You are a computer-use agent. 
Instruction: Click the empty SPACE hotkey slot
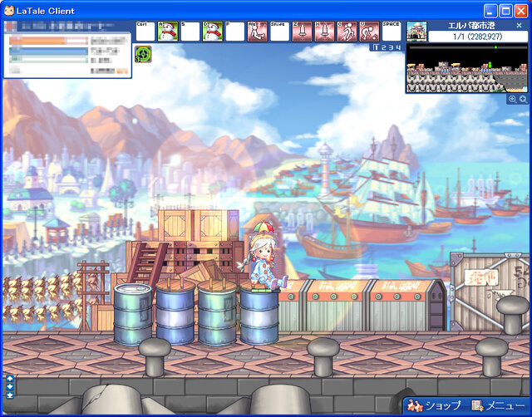[x=392, y=32]
